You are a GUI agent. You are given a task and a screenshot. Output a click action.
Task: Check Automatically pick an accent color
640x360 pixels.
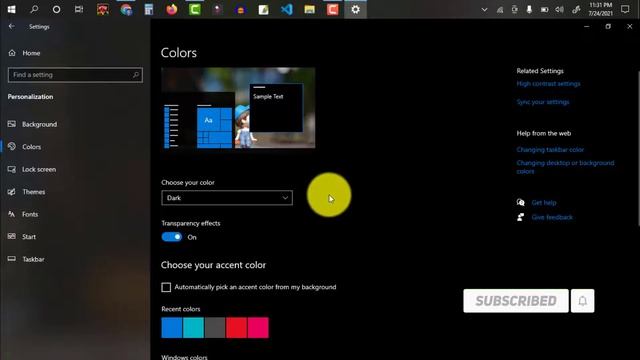[x=166, y=287]
